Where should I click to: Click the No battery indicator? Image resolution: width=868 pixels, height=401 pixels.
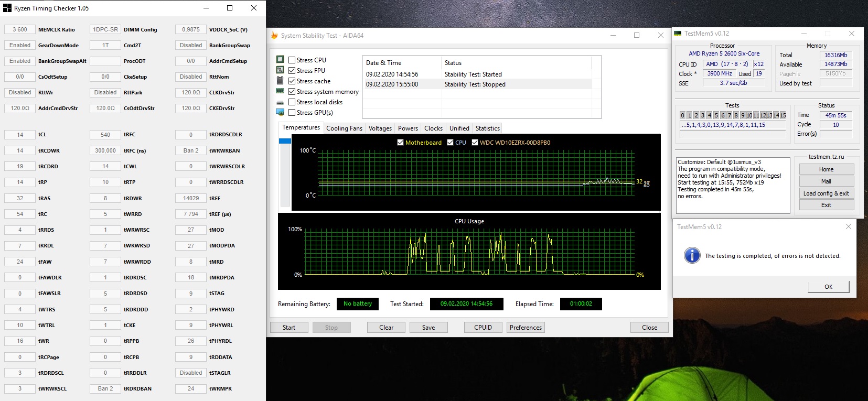[x=358, y=304]
